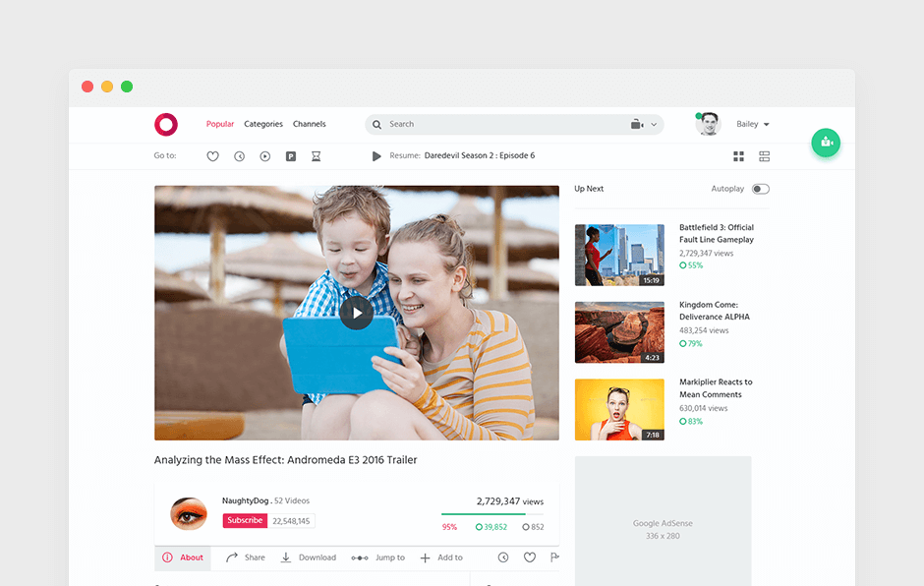This screenshot has width=924, height=586.
Task: Toggle the Autoplay switch
Action: (x=760, y=189)
